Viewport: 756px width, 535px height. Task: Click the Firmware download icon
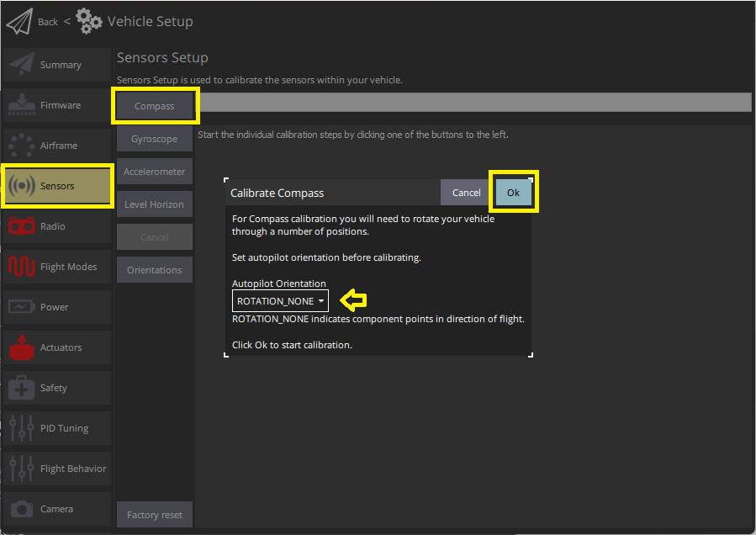coord(21,105)
